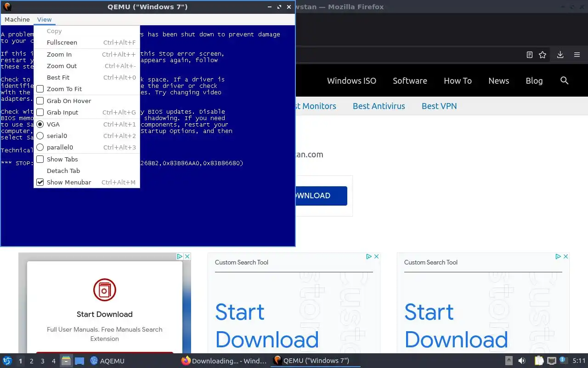
Task: Open the volume control tray icon
Action: (x=522, y=361)
